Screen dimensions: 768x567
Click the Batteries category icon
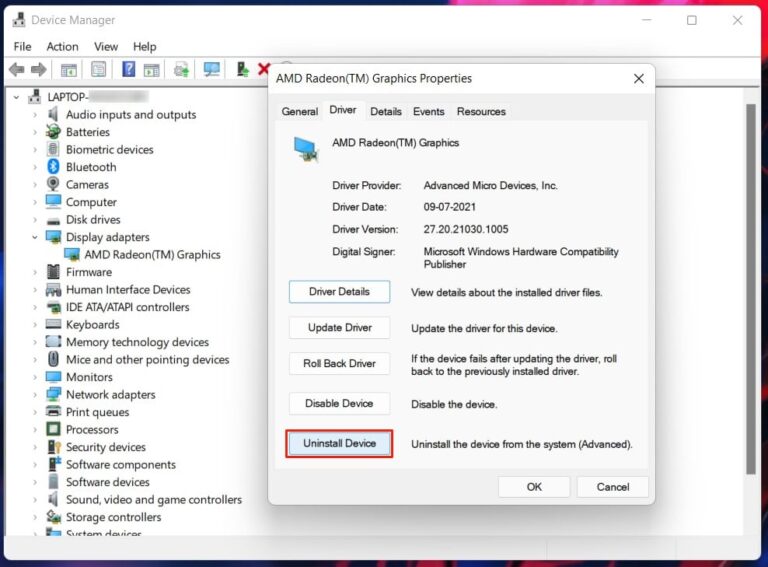pos(53,132)
